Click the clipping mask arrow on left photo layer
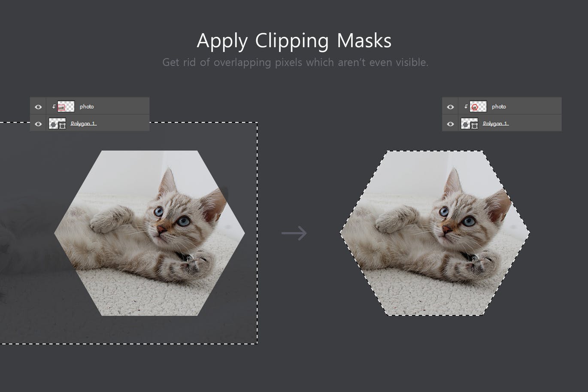The width and height of the screenshot is (588, 392). (x=54, y=106)
